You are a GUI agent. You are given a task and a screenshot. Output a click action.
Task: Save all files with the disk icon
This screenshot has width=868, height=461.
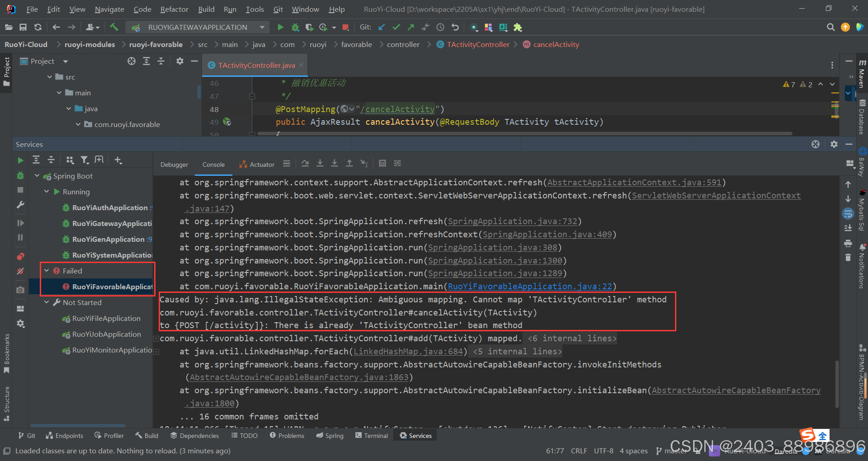23,27
